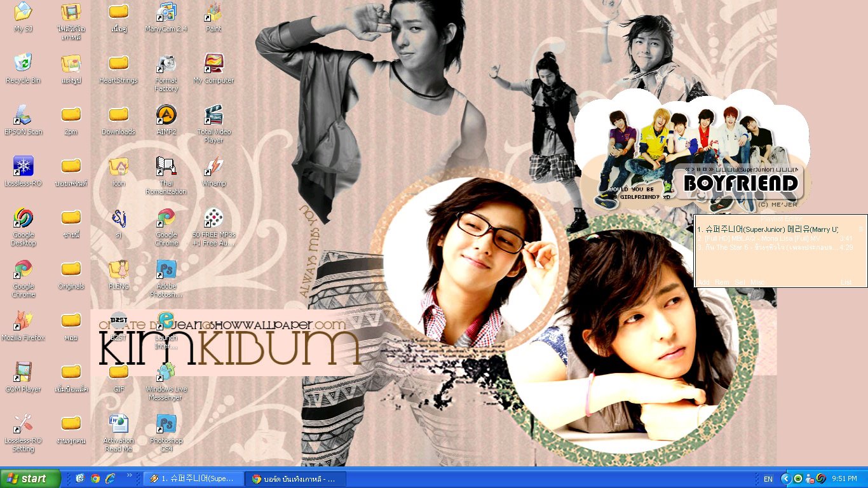868x488 pixels.
Task: Skip to previous track in Winamp
Action: 688,170
